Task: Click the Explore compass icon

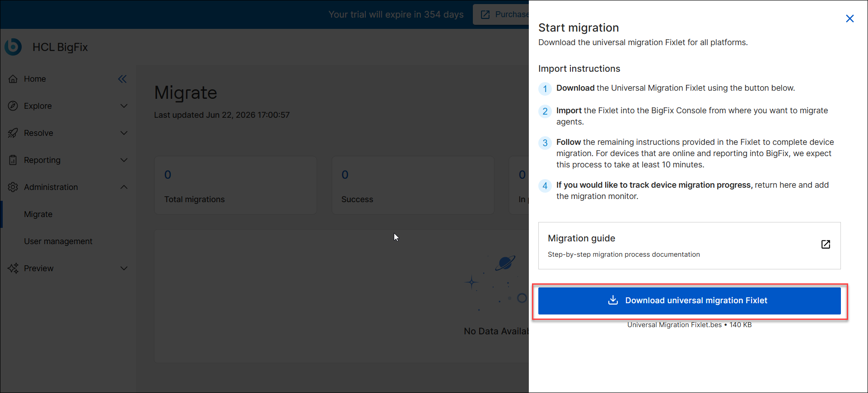Action: click(13, 106)
